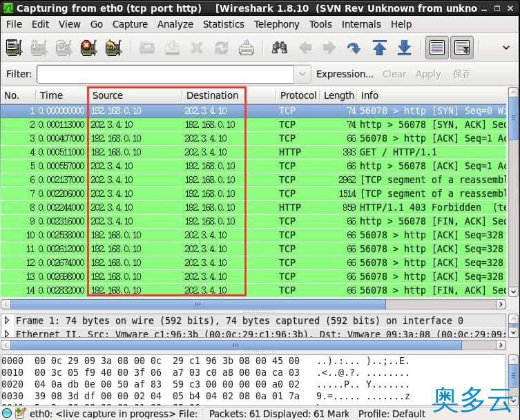520x420 pixels.
Task: Click the Clear filter button
Action: point(394,74)
